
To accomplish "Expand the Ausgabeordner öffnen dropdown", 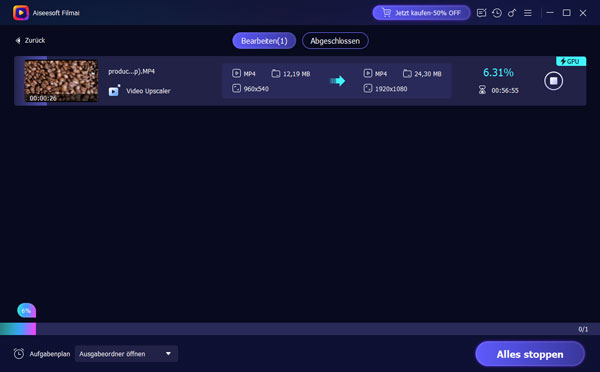I will click(126, 354).
